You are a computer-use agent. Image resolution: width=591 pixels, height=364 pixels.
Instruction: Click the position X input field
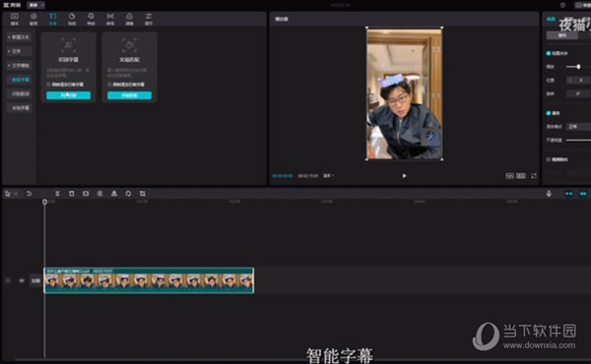coord(577,80)
